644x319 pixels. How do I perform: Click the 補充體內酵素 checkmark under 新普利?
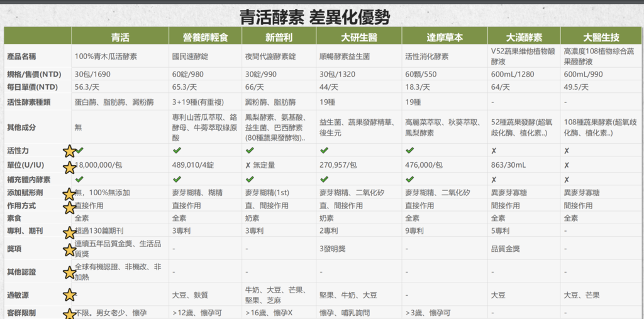[x=250, y=179]
